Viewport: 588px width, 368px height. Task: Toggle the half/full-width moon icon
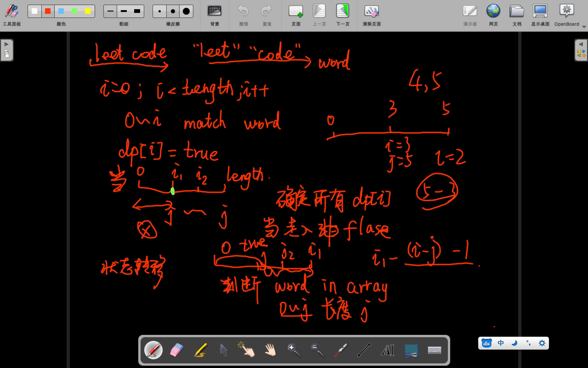point(514,343)
